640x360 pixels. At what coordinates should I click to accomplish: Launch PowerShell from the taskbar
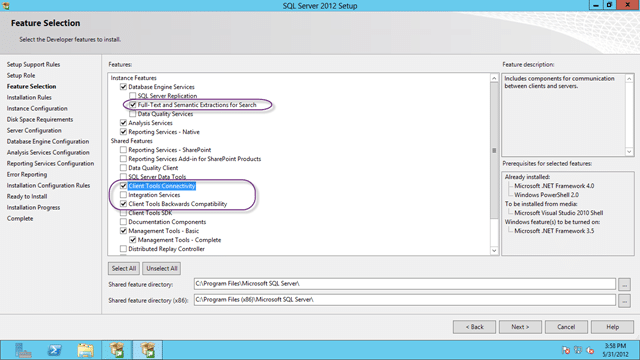tap(54, 350)
